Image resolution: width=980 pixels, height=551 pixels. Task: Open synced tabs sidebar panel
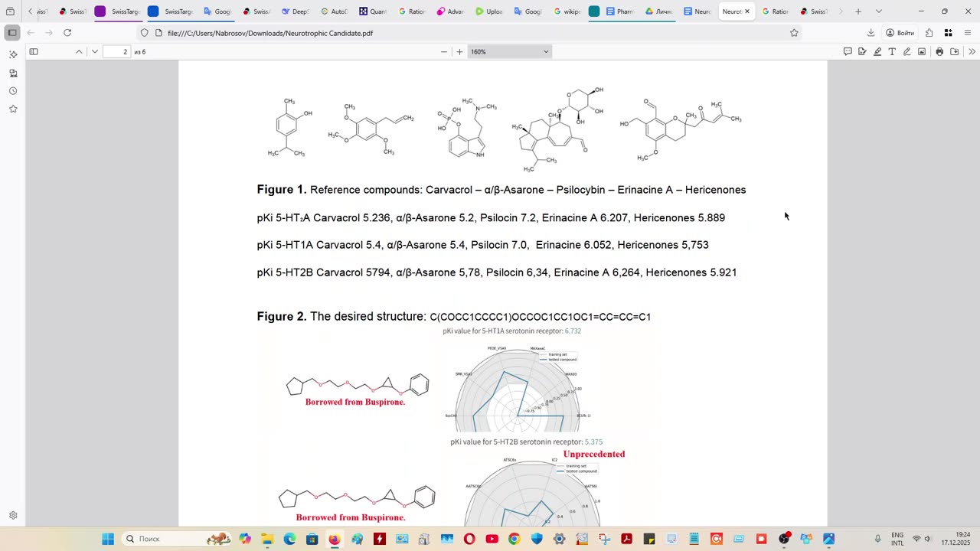[13, 73]
